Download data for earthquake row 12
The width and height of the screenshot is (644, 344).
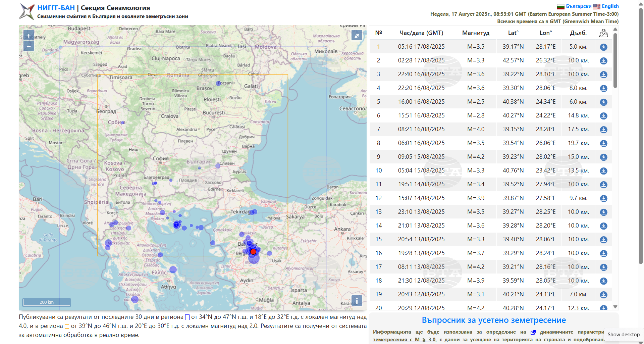click(603, 198)
